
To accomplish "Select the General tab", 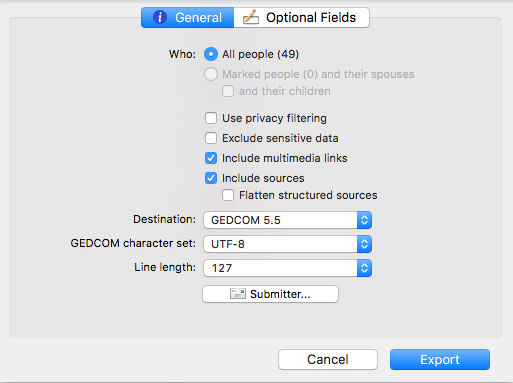I will pyautogui.click(x=188, y=17).
